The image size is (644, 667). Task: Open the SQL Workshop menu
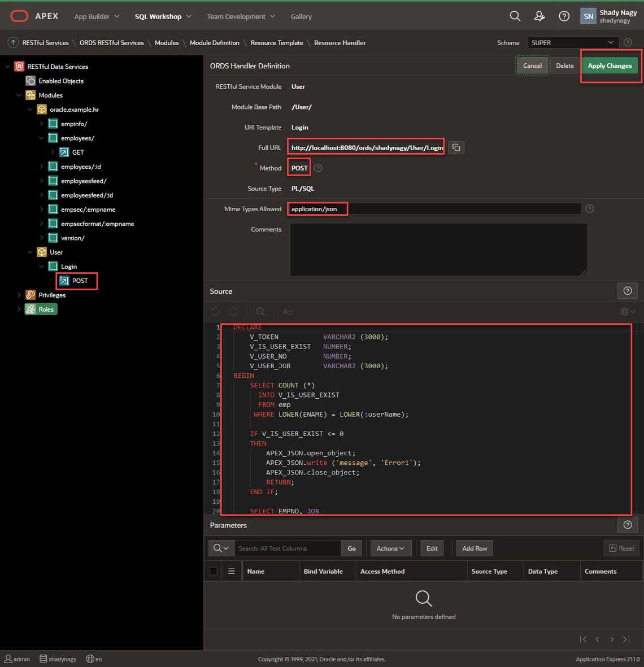[x=163, y=17]
